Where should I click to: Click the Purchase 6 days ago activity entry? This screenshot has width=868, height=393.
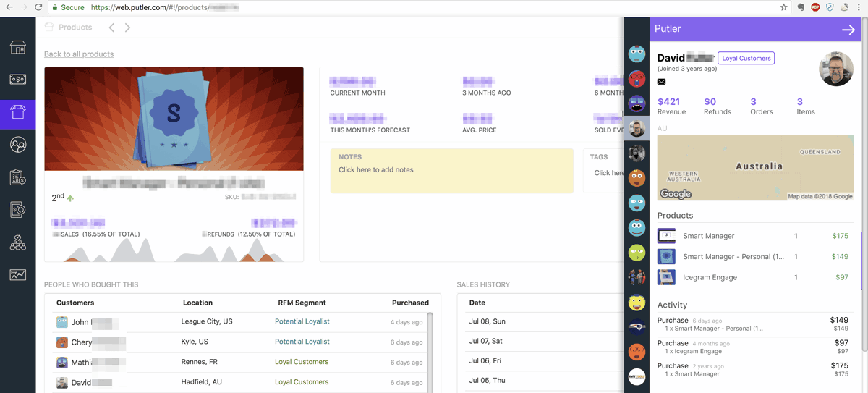tap(753, 324)
